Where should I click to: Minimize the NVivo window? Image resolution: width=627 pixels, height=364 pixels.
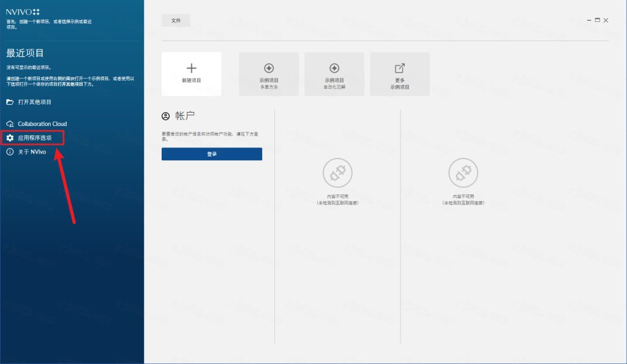[589, 20]
